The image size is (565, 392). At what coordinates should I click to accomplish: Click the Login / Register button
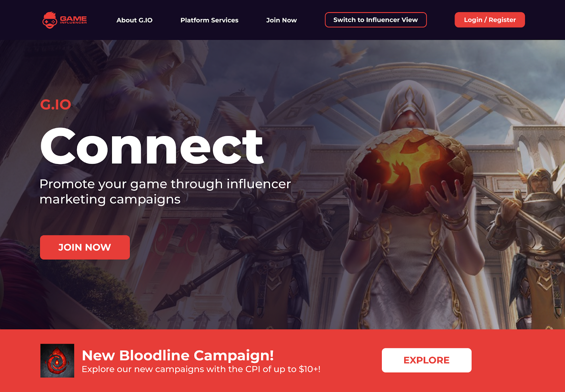pos(490,20)
